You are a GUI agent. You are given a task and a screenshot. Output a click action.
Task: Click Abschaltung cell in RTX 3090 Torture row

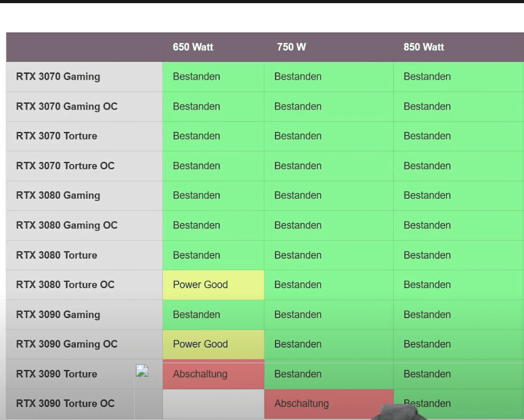point(213,375)
